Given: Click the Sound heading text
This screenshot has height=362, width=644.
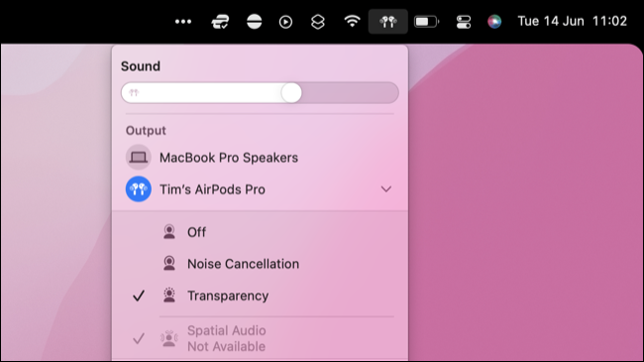Looking at the screenshot, I should (141, 66).
